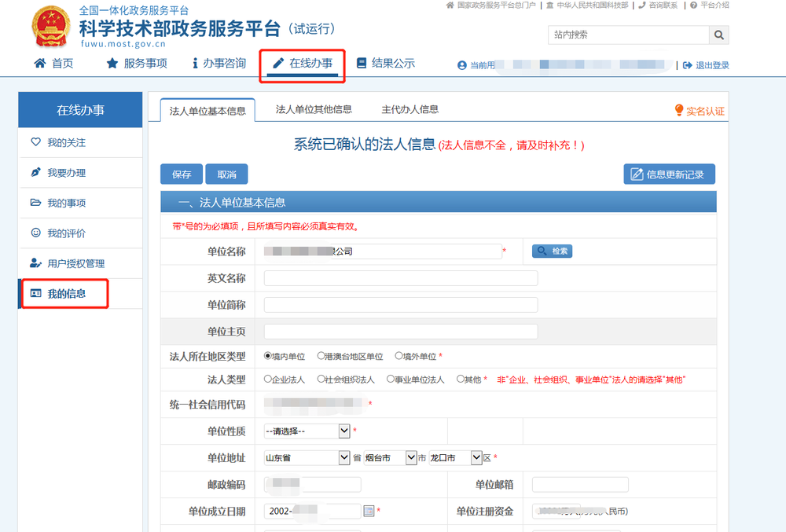The width and height of the screenshot is (786, 532).
Task: Click the 英文名称 input field
Action: coord(401,278)
